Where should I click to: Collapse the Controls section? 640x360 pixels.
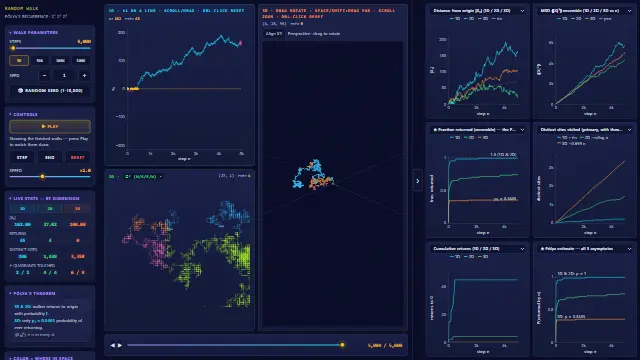(x=24, y=114)
